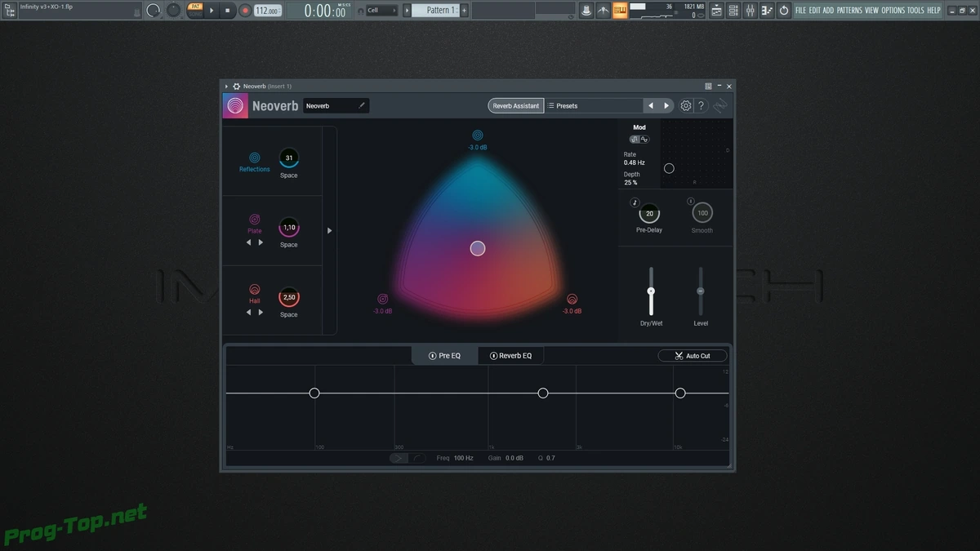
Task: Open the Neoverb help question mark
Action: 701,106
